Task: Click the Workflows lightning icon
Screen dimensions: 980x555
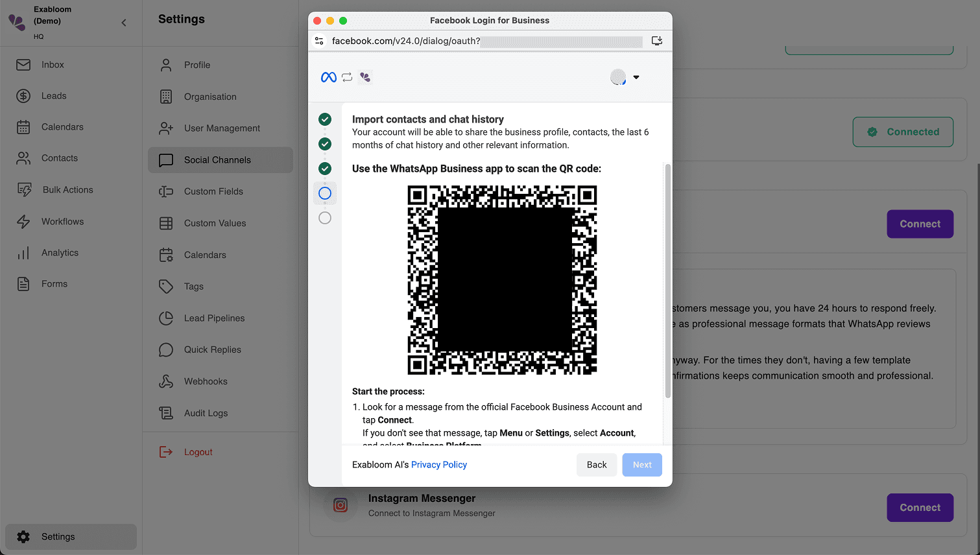Action: point(23,222)
